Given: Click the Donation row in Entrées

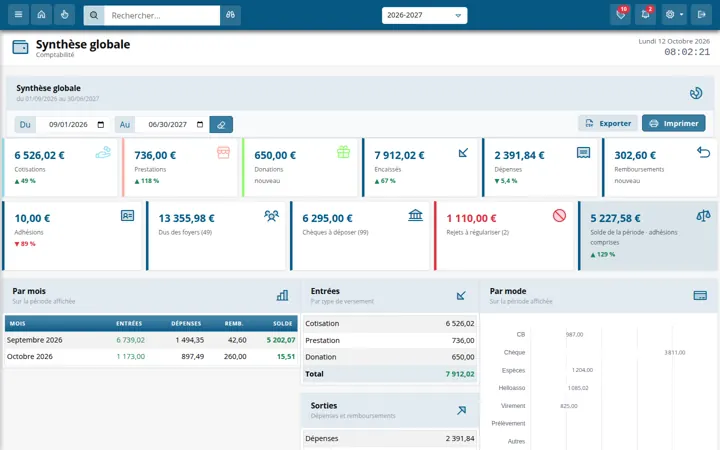Looking at the screenshot, I should tap(389, 357).
